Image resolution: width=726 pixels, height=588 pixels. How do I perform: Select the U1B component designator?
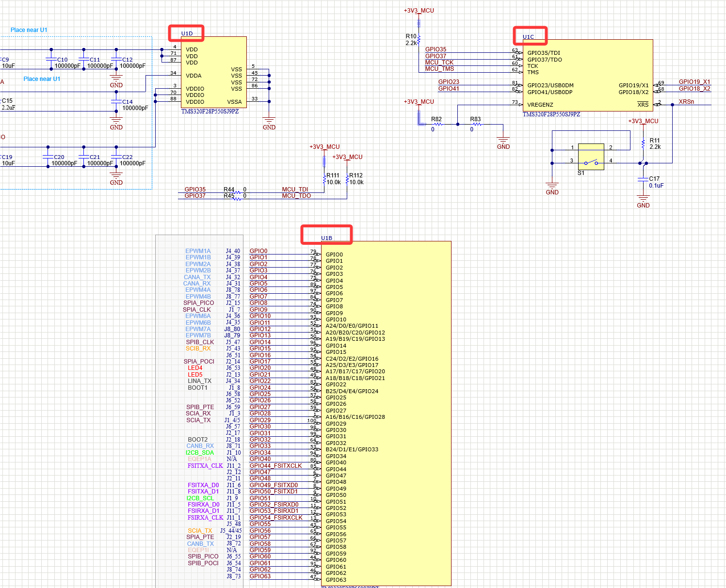(x=326, y=238)
